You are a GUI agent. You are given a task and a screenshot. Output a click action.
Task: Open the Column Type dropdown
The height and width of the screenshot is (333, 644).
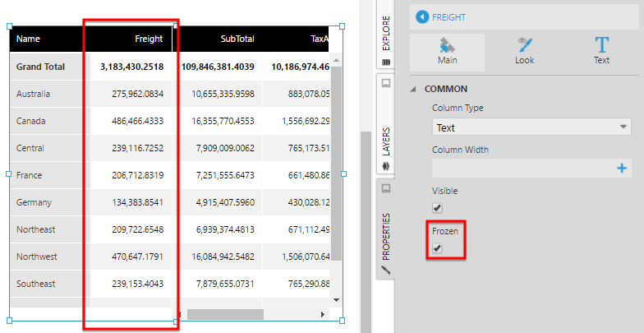coord(531,127)
